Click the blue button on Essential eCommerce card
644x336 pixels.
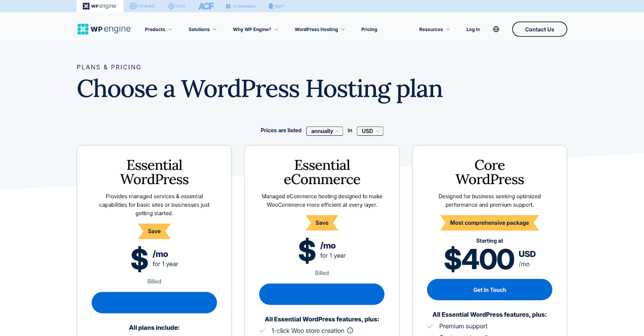click(x=322, y=294)
